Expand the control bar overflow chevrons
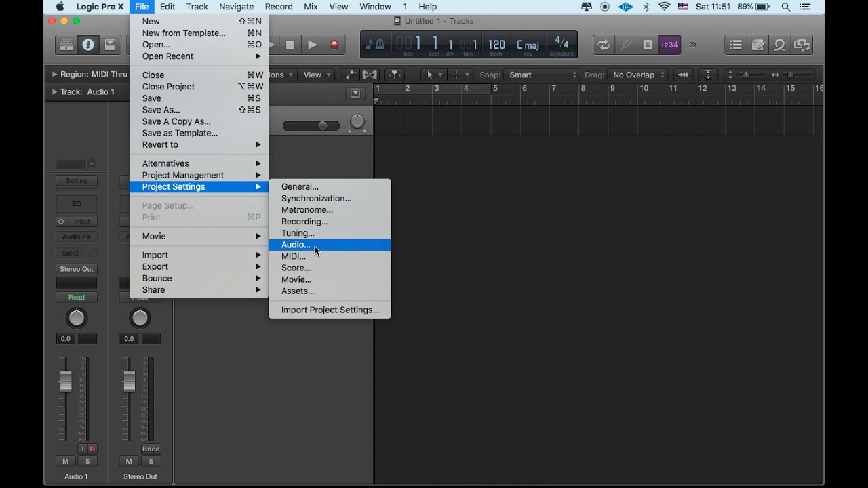The height and width of the screenshot is (488, 868). [x=693, y=45]
